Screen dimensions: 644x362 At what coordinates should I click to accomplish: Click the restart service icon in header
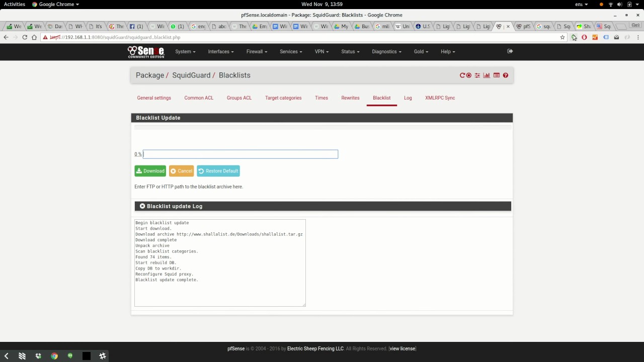pos(462,75)
